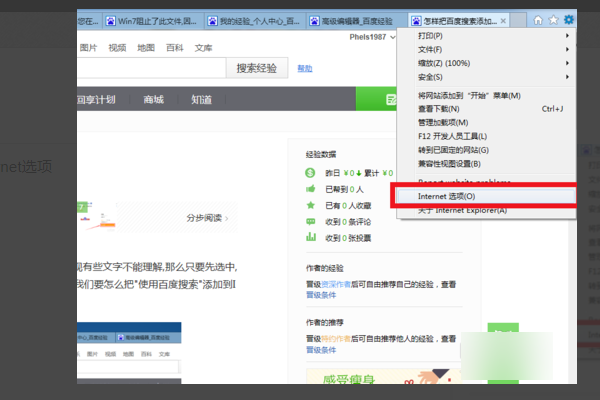The height and width of the screenshot is (400, 600).
Task: Click the thumbs-up 已帮到 icon
Action: 310,189
